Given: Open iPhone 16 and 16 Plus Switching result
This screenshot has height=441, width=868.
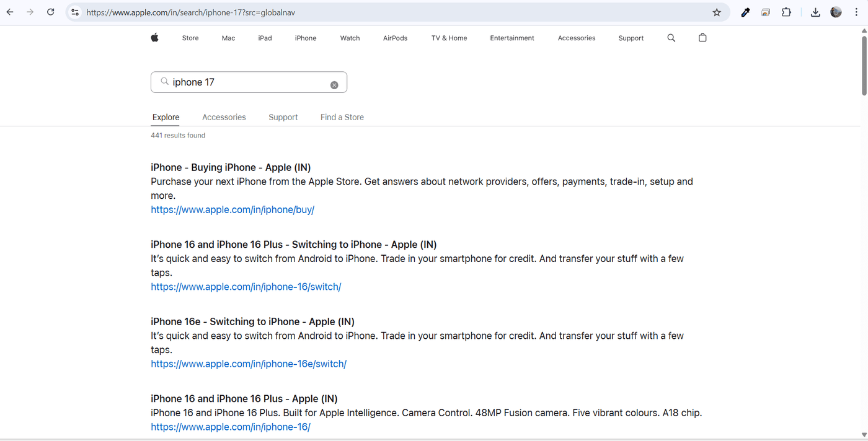Looking at the screenshot, I should (x=294, y=244).
